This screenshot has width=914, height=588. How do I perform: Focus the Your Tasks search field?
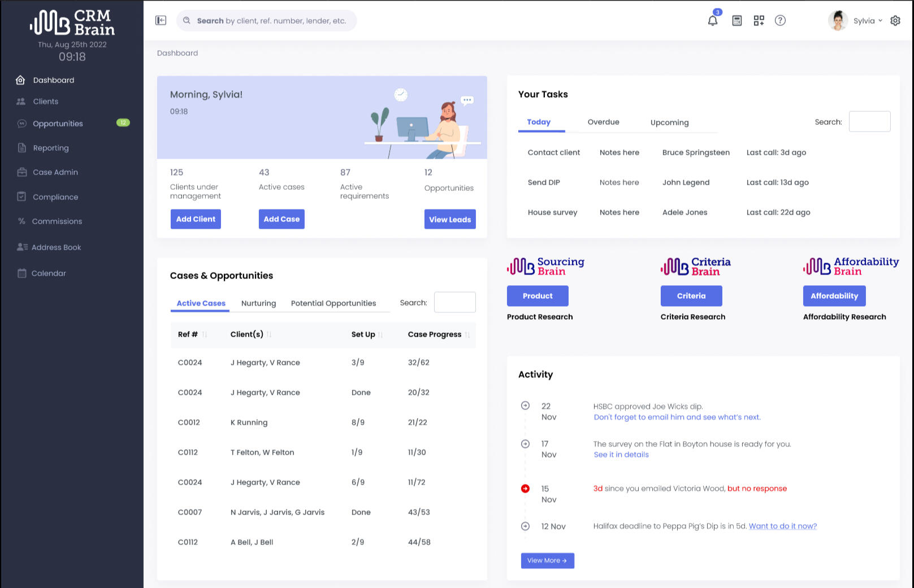click(869, 121)
